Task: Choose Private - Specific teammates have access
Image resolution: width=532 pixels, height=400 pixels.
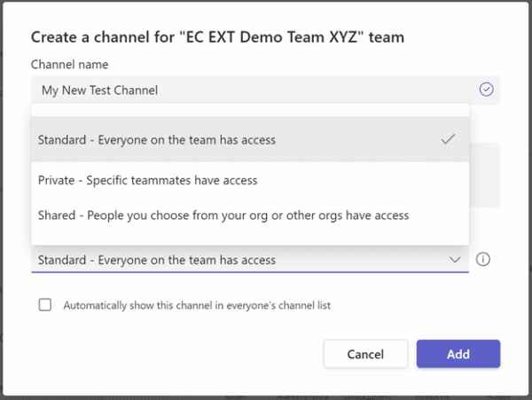Action: [147, 180]
